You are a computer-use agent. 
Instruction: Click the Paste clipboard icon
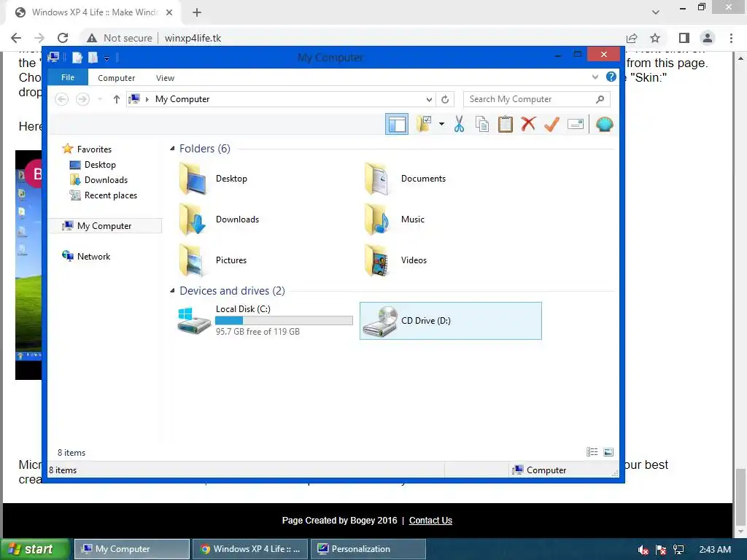pyautogui.click(x=505, y=124)
